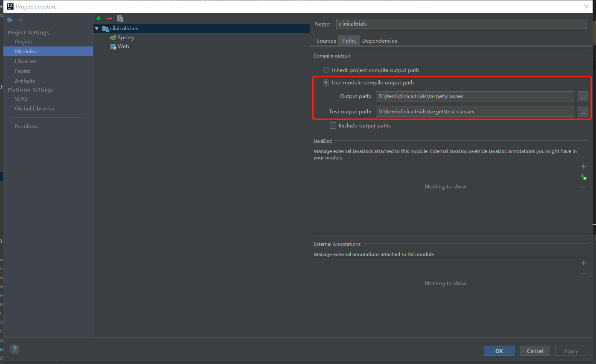Close the Project Structure dialog

(x=586, y=6)
